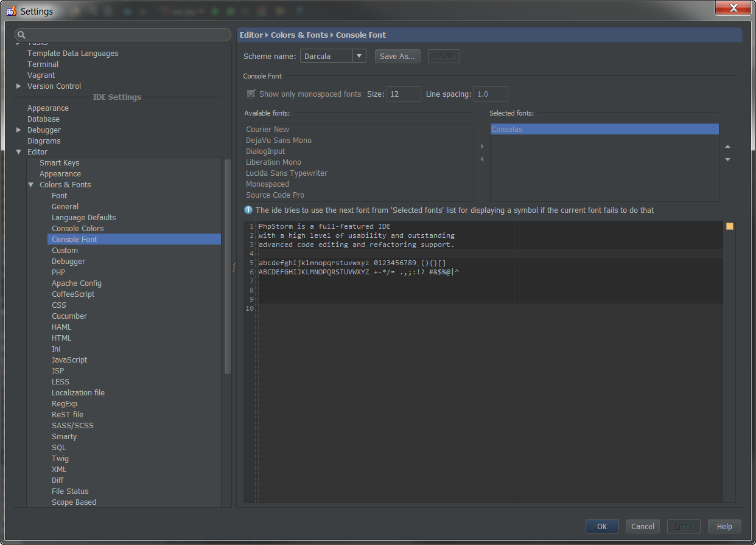The height and width of the screenshot is (545, 756).
Task: Open the Scheme name Darcula dropdown
Action: click(333, 56)
